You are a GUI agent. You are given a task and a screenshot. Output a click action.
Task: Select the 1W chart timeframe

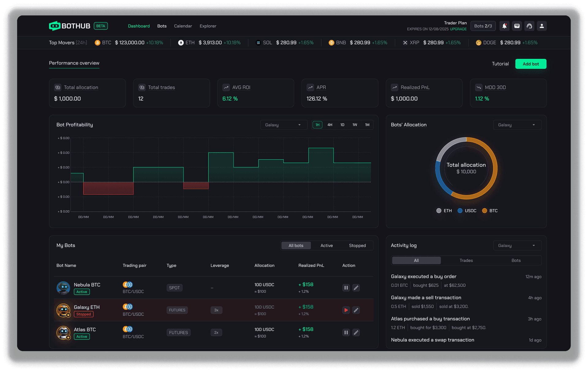pyautogui.click(x=355, y=125)
